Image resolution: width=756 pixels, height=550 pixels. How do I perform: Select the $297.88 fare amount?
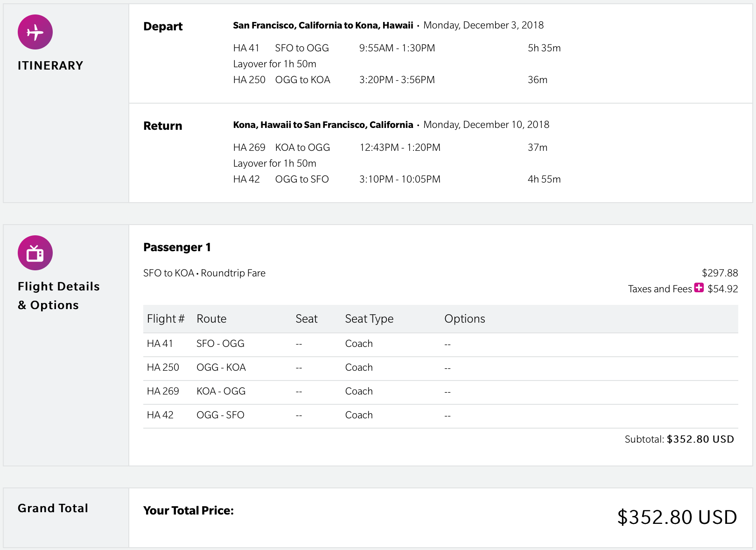(x=720, y=273)
